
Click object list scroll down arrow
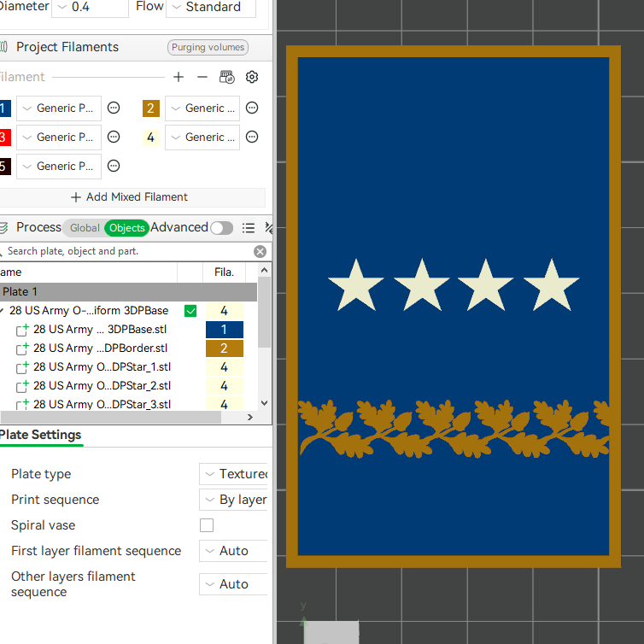(265, 403)
